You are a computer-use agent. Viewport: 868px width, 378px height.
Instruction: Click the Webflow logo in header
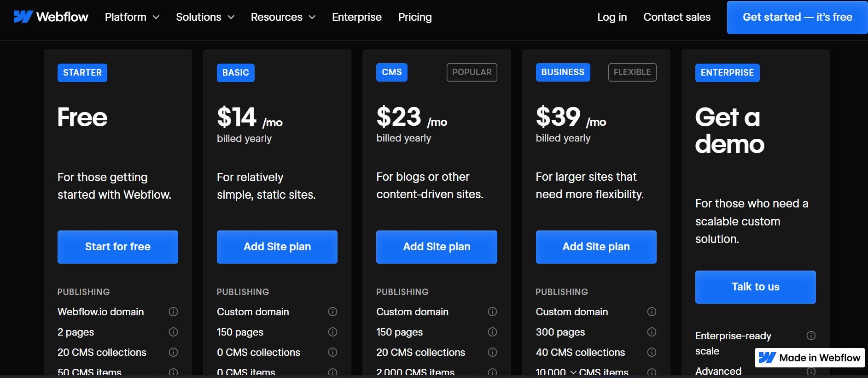coord(51,17)
